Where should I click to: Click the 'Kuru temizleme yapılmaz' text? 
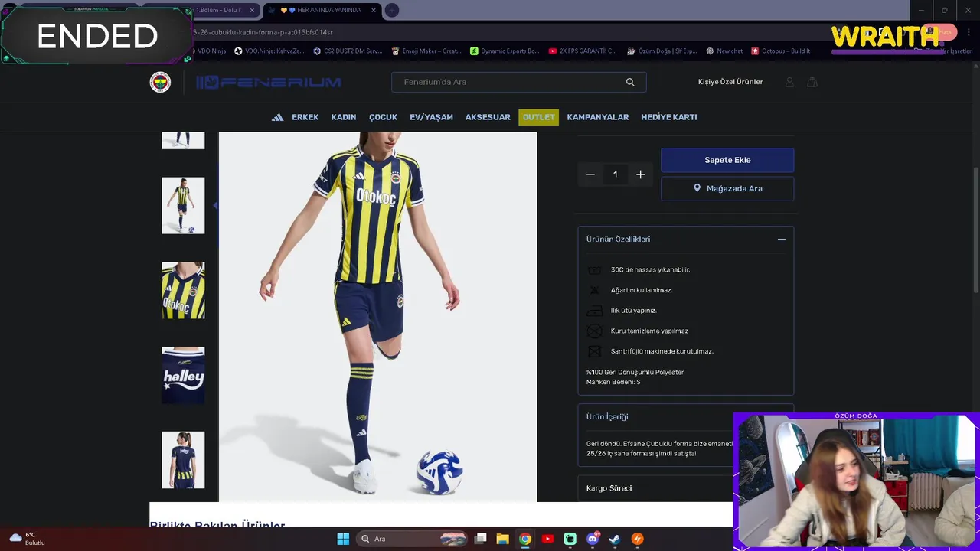[x=649, y=331]
